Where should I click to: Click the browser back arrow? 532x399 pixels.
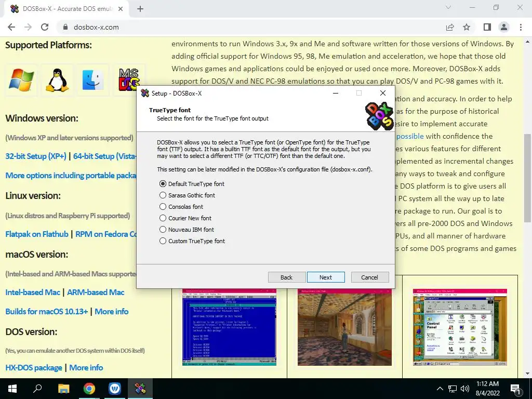click(11, 27)
